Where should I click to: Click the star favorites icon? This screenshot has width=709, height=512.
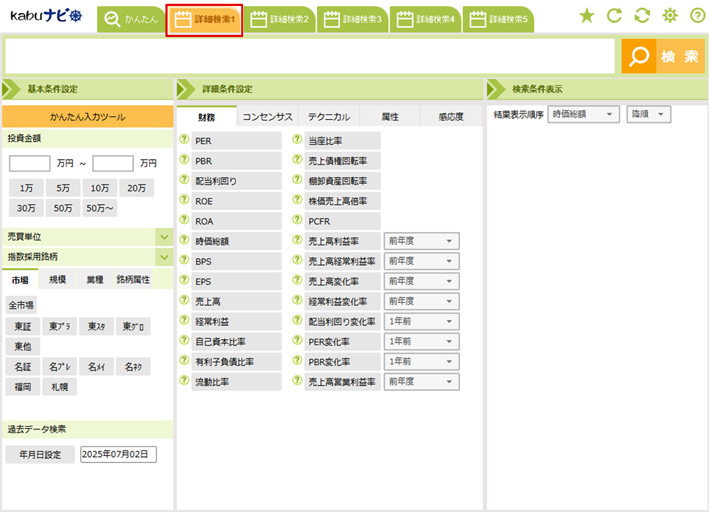pos(587,16)
